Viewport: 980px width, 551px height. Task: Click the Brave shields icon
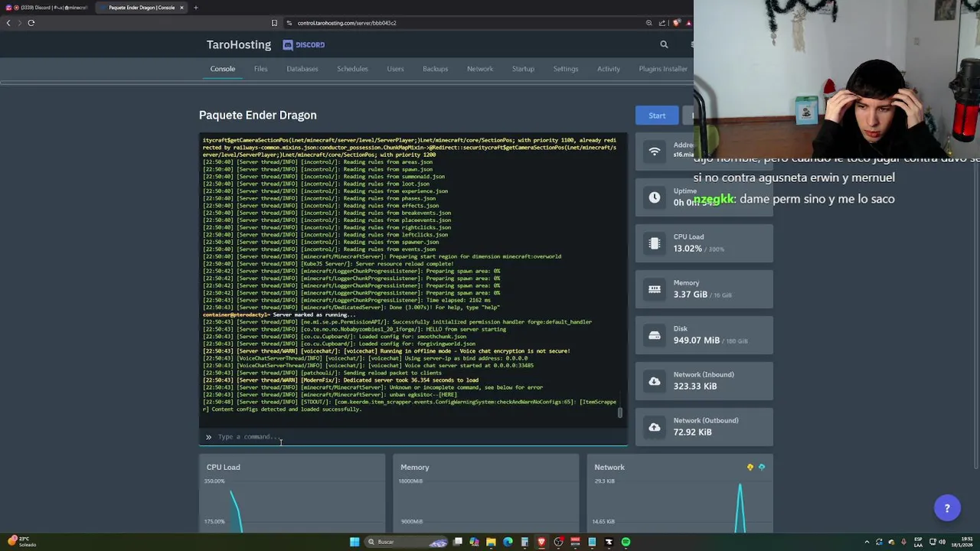[677, 23]
